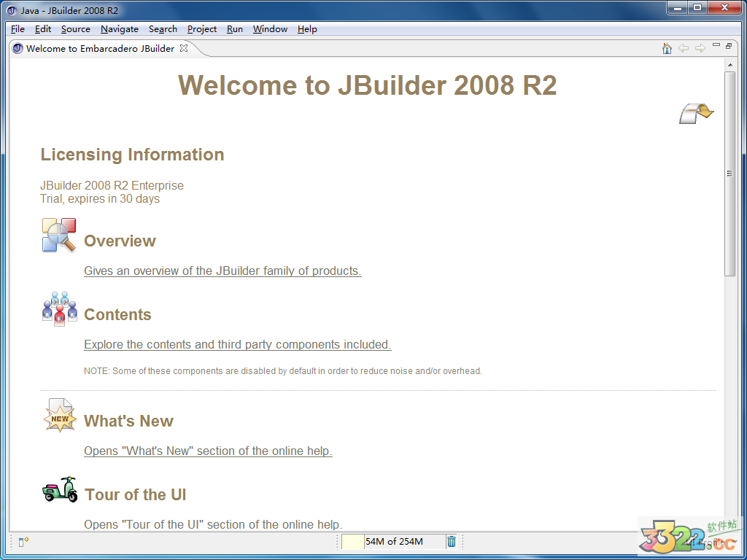This screenshot has height=560, width=747.
Task: Click the Contents people icon
Action: 60,308
